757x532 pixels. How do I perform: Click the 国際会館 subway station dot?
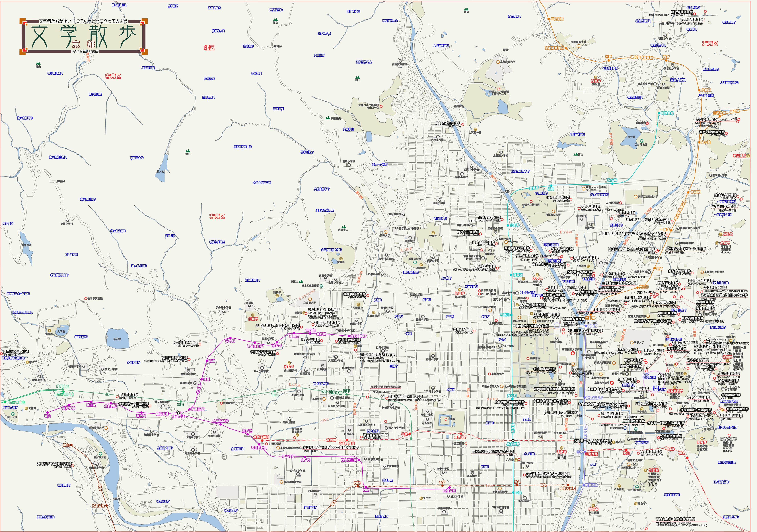659,113
